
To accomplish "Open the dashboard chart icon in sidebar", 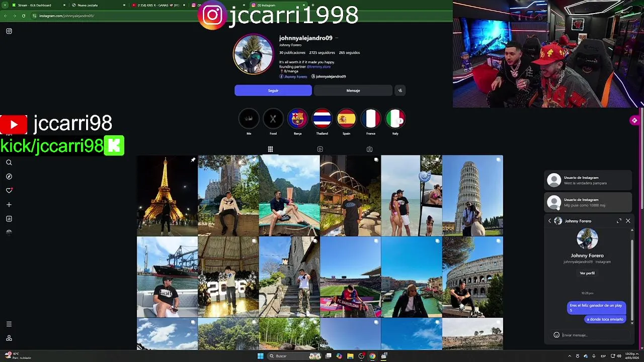I will tap(9, 219).
